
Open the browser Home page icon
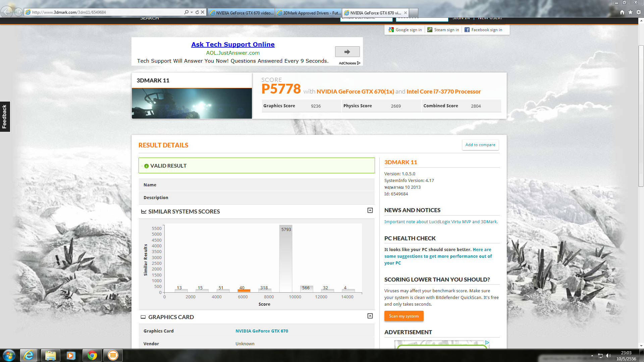coord(622,12)
